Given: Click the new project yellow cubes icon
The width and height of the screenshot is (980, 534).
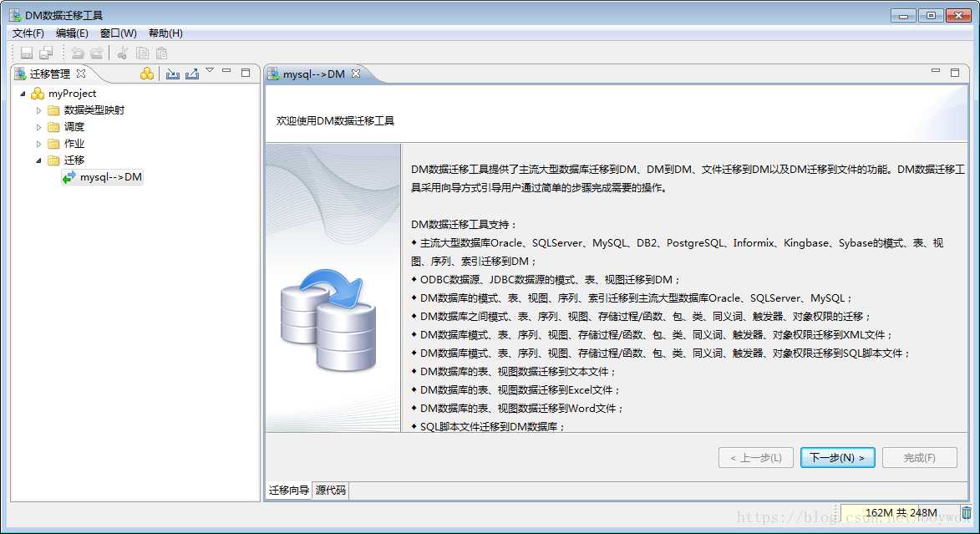Looking at the screenshot, I should click(x=147, y=74).
